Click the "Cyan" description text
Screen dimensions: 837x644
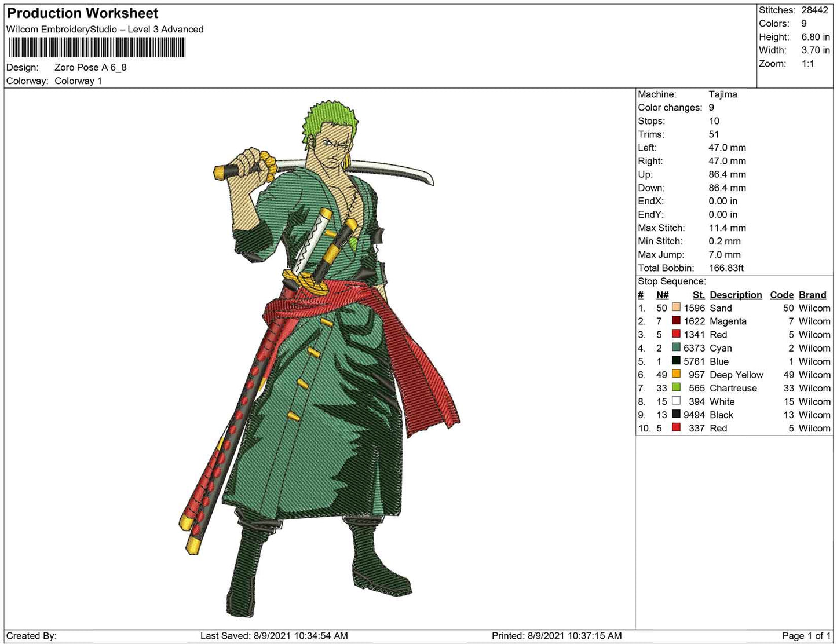click(721, 348)
